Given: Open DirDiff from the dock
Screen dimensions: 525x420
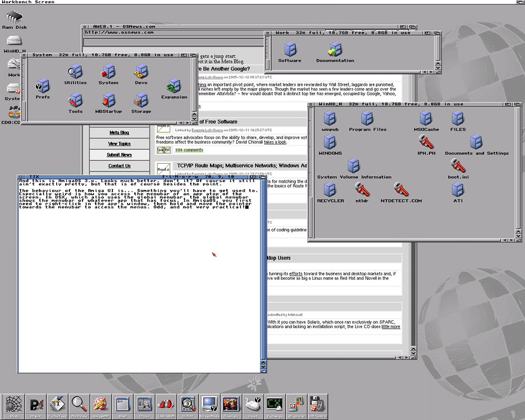Looking at the screenshot, I should 188,406.
